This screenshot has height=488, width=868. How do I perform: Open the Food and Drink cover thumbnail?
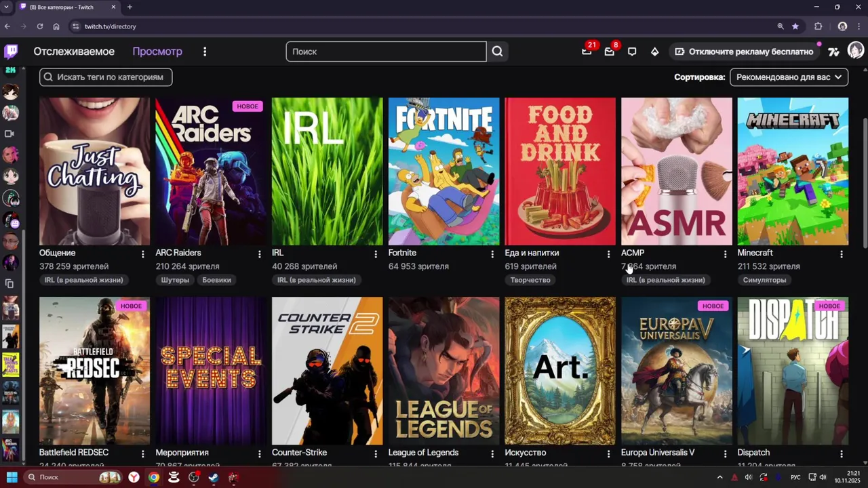[560, 171]
